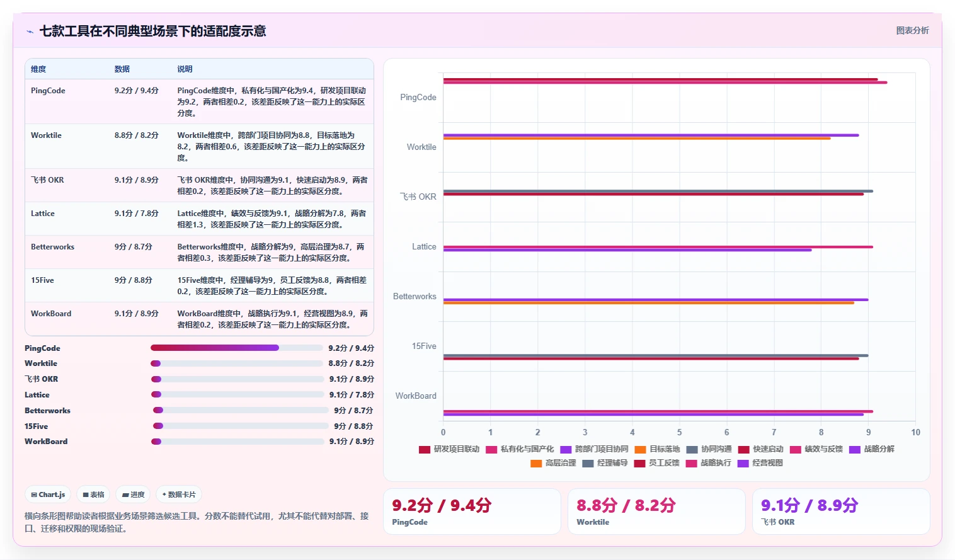955x560 pixels.
Task: Click the purple 经营视图 legend swatch
Action: click(743, 464)
